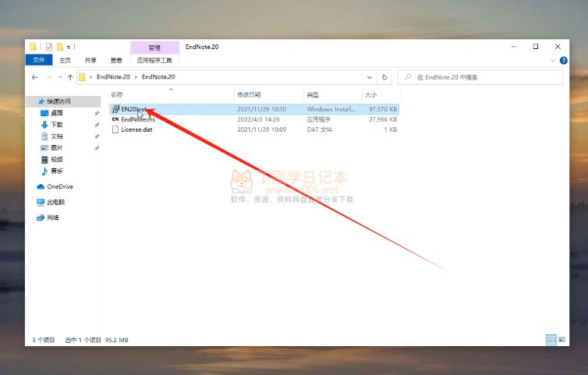Open recent locations dropdown arrow
This screenshot has width=588, height=375.
[x=59, y=77]
